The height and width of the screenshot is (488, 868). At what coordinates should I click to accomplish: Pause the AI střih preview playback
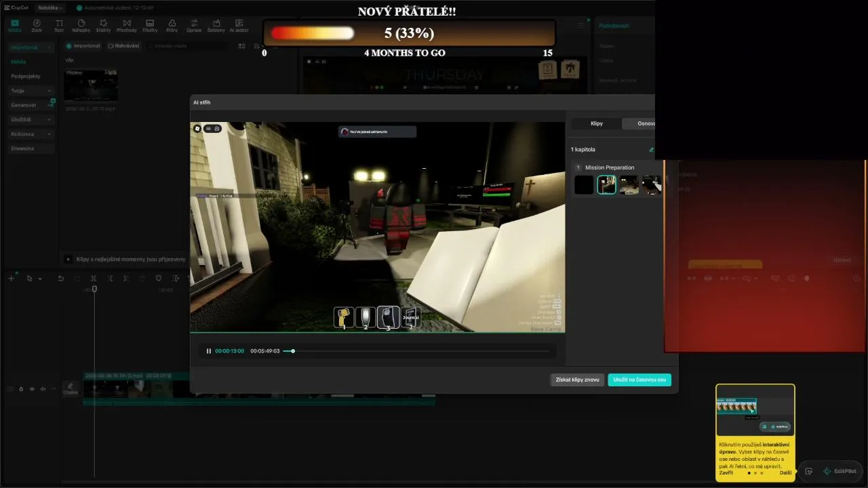point(209,351)
